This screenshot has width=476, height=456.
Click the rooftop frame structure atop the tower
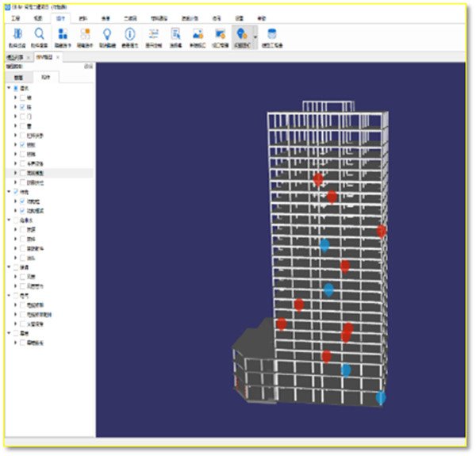pos(328,106)
